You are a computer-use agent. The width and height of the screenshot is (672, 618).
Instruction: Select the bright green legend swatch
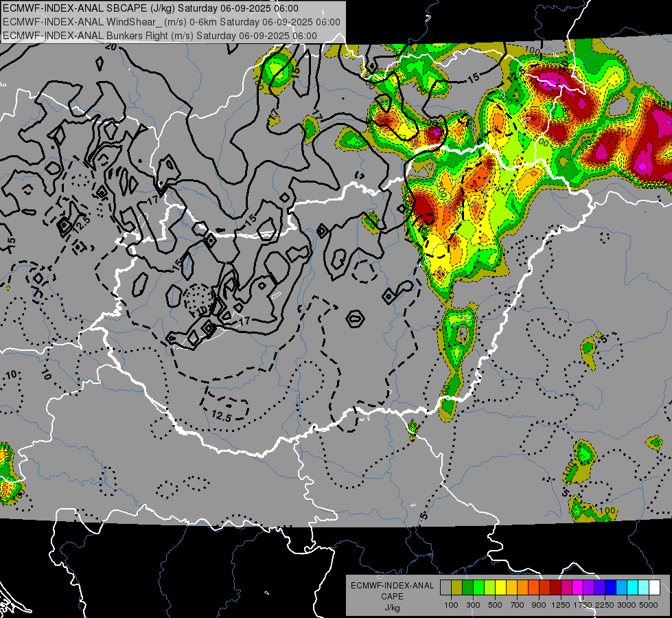tap(478, 587)
